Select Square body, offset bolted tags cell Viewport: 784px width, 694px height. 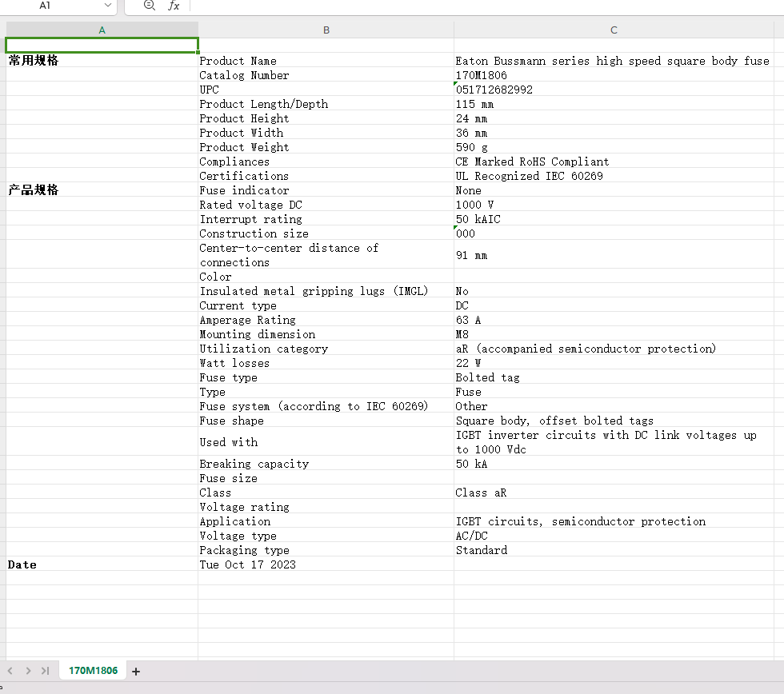tap(614, 421)
